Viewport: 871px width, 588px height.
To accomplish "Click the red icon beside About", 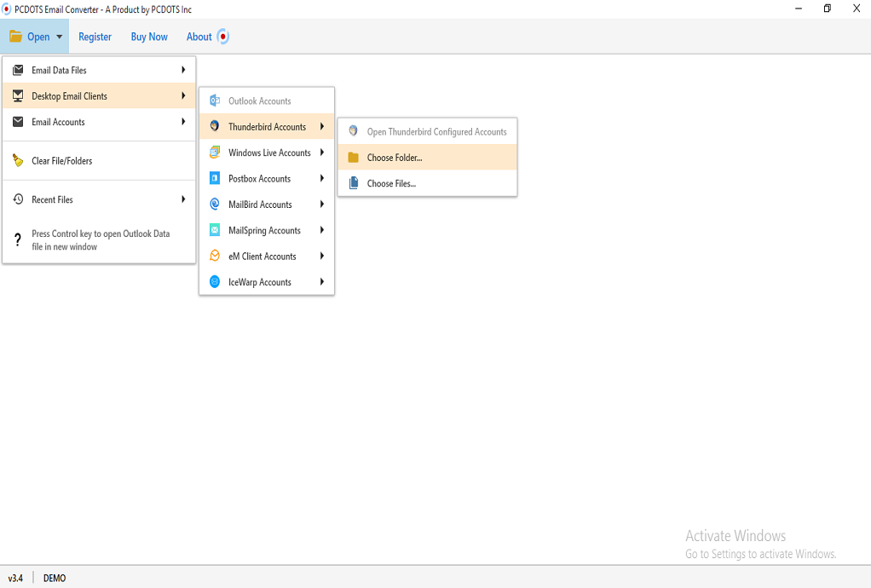I will coord(223,37).
